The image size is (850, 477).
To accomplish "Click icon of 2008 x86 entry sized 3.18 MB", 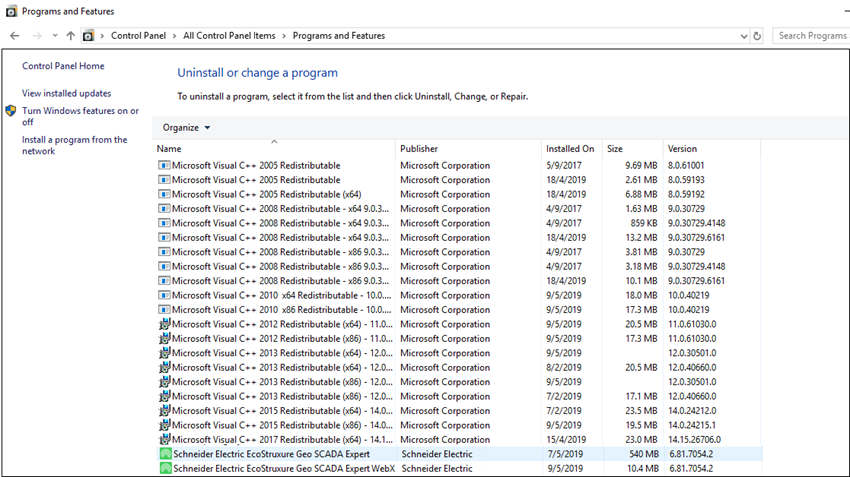I will point(164,266).
